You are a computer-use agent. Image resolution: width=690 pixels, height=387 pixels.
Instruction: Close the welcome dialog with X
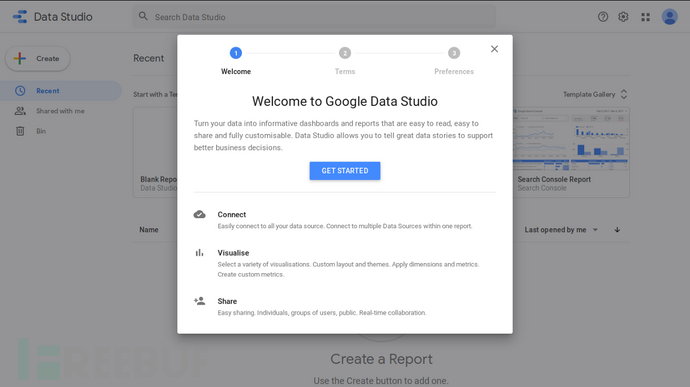tap(494, 49)
